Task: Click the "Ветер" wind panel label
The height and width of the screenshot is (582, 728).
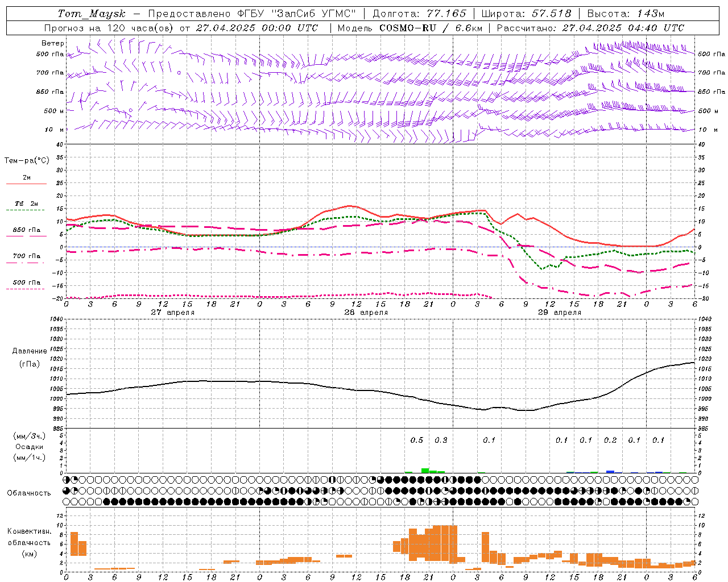Action: coord(53,43)
